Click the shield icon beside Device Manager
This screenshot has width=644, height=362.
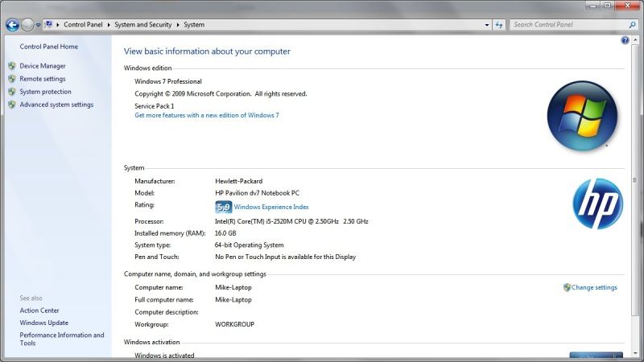tap(12, 66)
